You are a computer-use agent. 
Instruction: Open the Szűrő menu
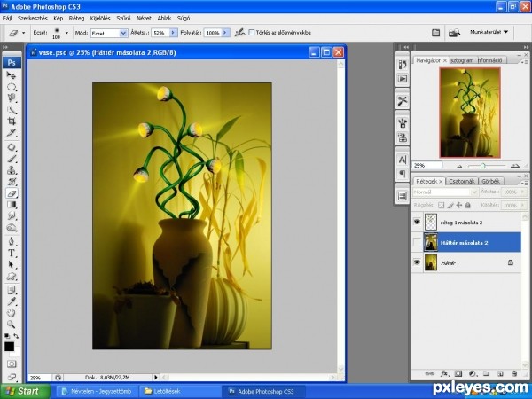coord(123,18)
